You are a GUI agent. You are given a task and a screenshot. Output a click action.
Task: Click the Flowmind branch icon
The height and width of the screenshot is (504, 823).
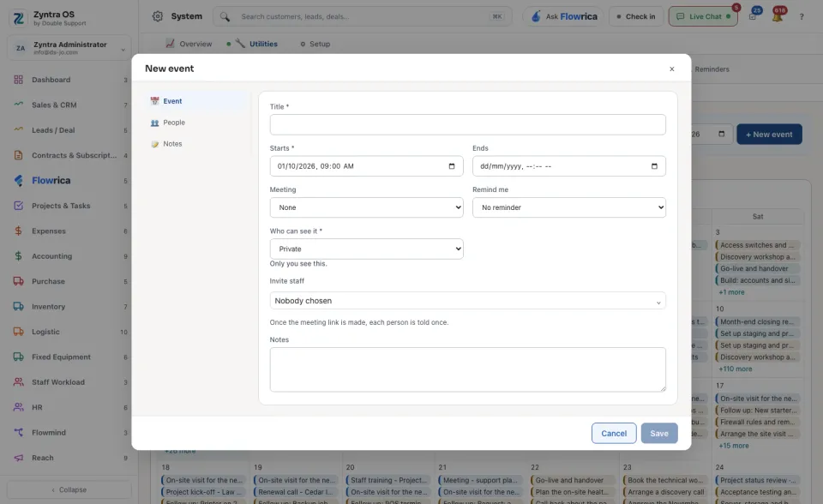pyautogui.click(x=18, y=433)
